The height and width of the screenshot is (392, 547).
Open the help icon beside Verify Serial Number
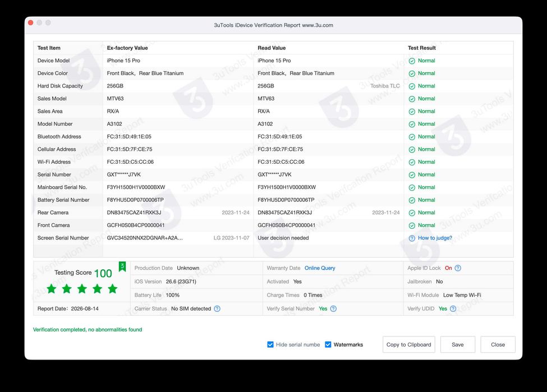pyautogui.click(x=333, y=308)
